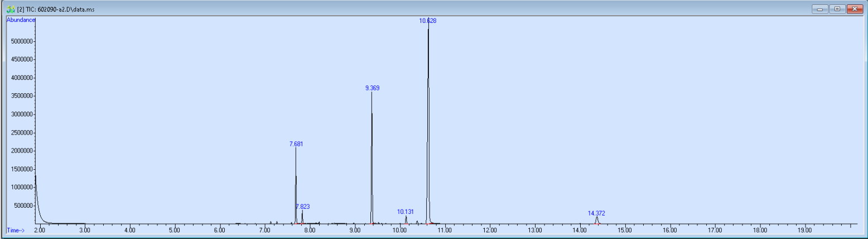Select the small peak labeled 10.131
The width and height of the screenshot is (868, 239).
(x=406, y=212)
